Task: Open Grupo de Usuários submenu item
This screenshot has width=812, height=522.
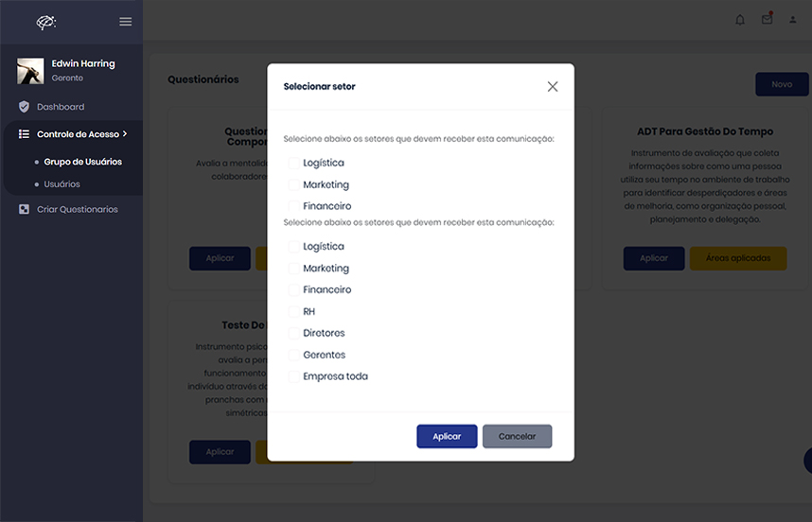Action: (x=82, y=162)
